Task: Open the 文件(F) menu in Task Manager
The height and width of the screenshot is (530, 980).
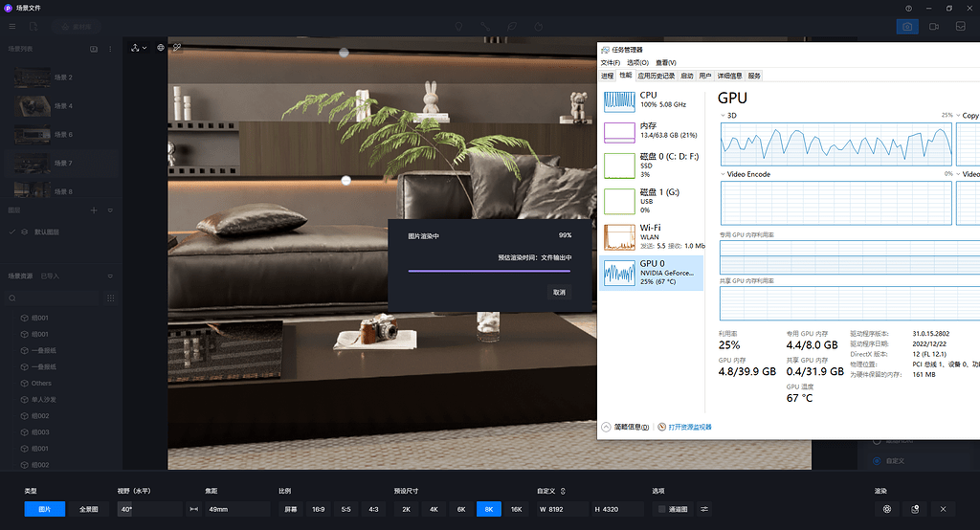Action: 611,63
